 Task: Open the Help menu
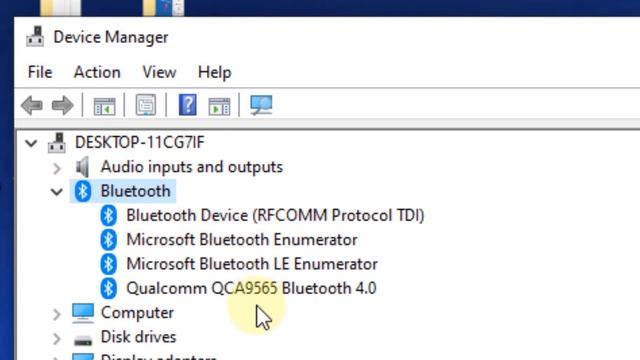pyautogui.click(x=215, y=72)
